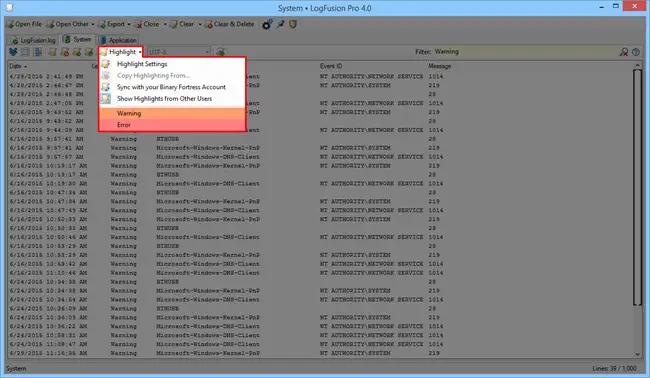Click the Highlight Settings menu icon

point(106,64)
